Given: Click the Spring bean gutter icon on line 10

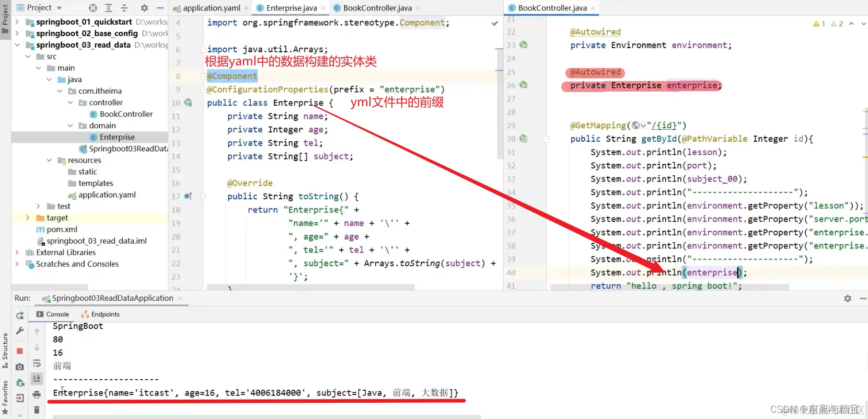Looking at the screenshot, I should click(188, 103).
